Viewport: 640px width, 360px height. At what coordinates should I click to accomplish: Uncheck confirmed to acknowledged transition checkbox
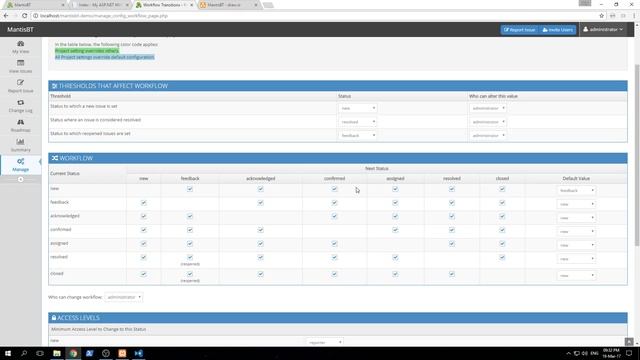(260, 230)
